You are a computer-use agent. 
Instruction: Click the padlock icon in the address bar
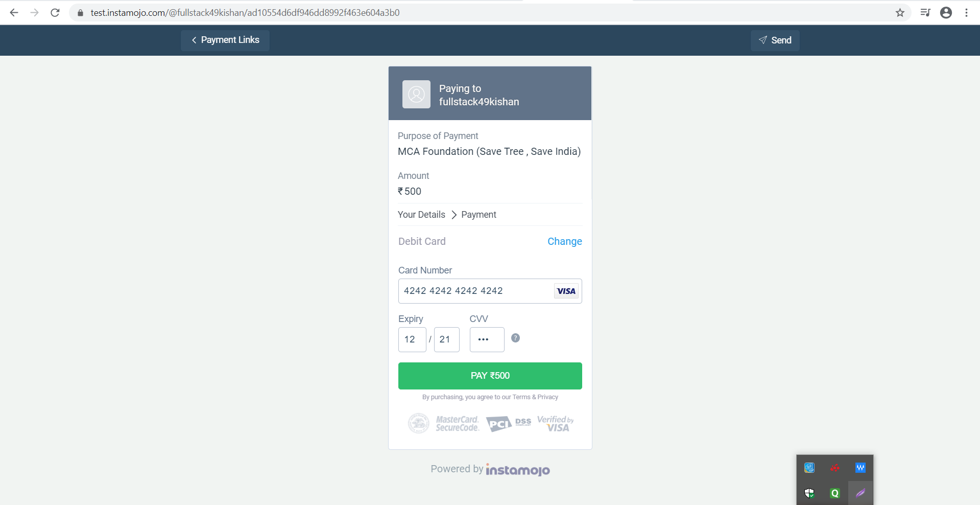tap(80, 13)
